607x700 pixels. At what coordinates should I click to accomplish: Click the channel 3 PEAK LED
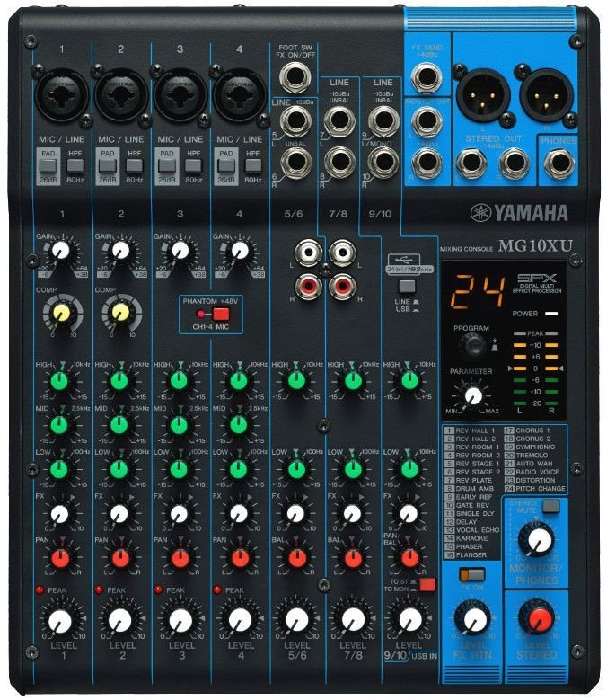158,589
